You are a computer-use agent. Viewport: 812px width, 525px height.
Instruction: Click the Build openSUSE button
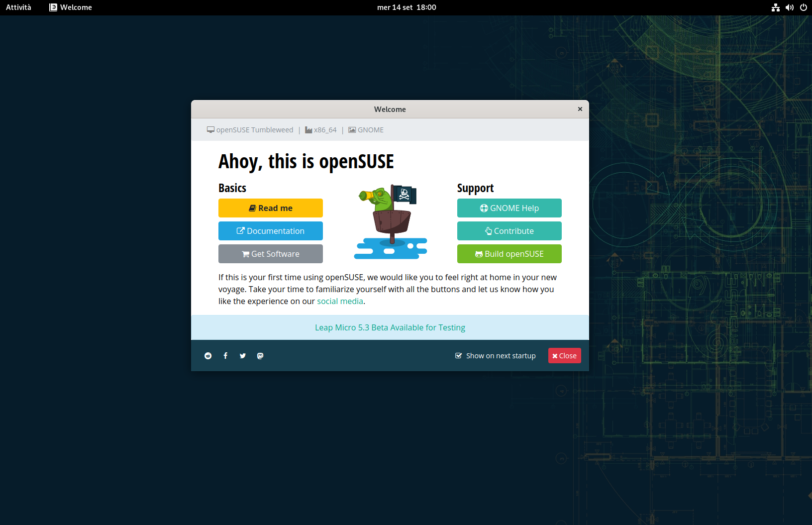tap(509, 254)
